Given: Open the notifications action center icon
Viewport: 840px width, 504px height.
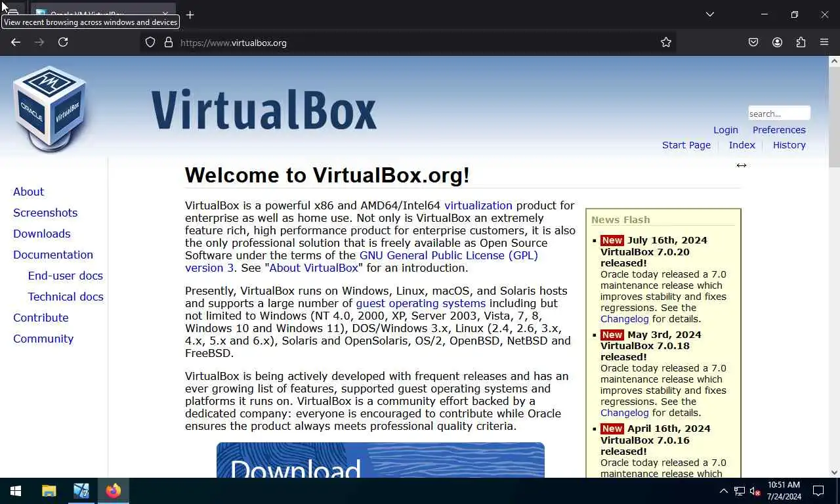Looking at the screenshot, I should click(x=818, y=491).
